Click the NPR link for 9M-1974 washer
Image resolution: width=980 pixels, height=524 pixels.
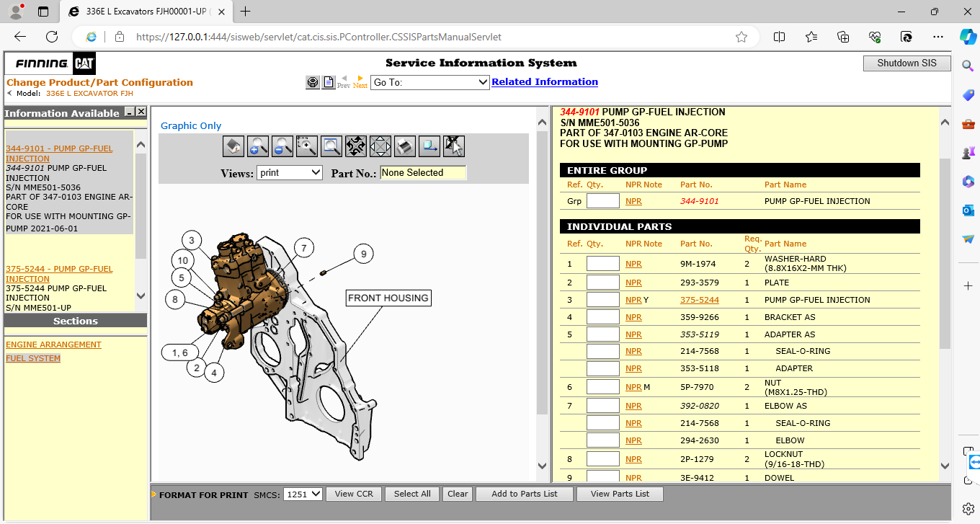pyautogui.click(x=633, y=264)
